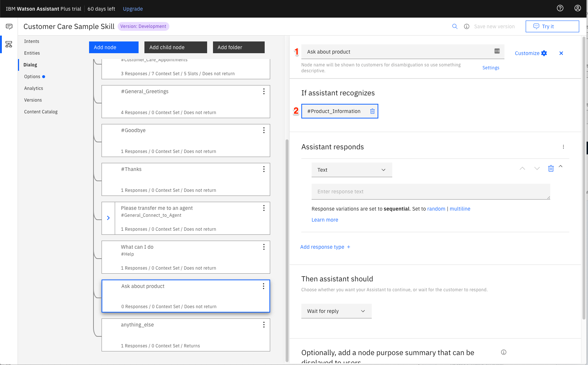This screenshot has height=365, width=588.
Task: Open What can I do node menu
Action: pyautogui.click(x=264, y=247)
